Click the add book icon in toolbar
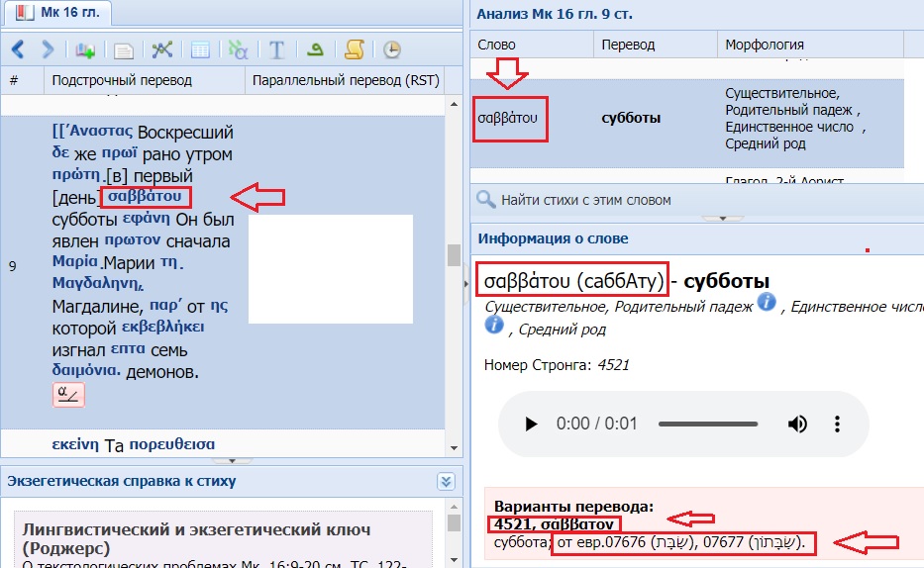 [x=85, y=48]
